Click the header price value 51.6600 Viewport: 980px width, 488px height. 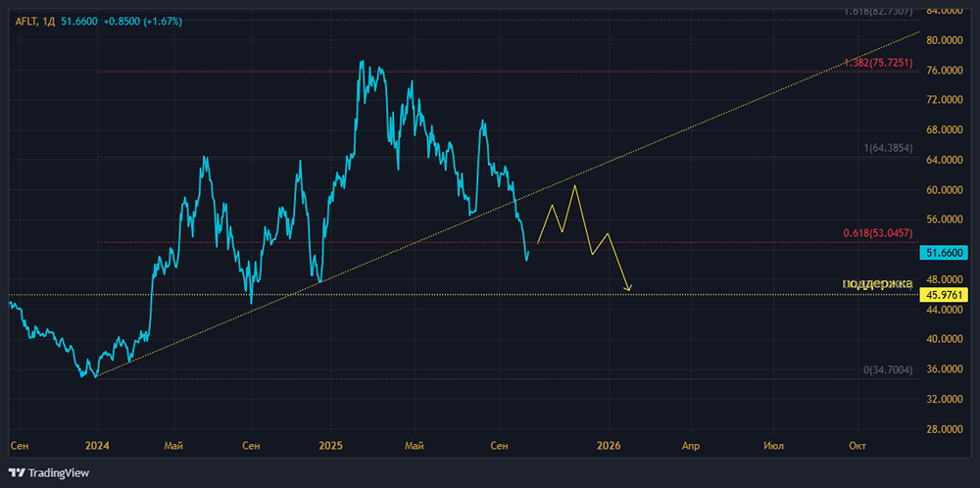[78, 22]
